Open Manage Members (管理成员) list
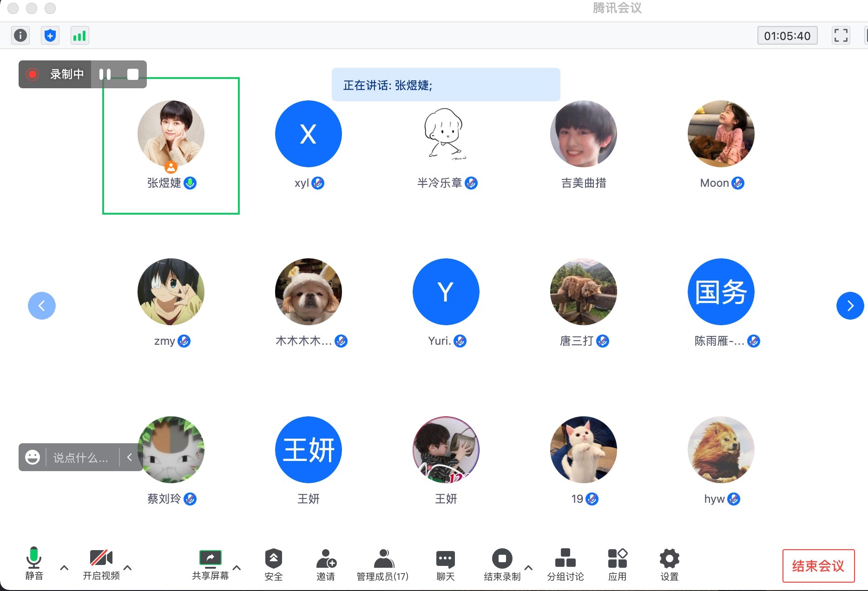The width and height of the screenshot is (868, 591). coord(382,564)
